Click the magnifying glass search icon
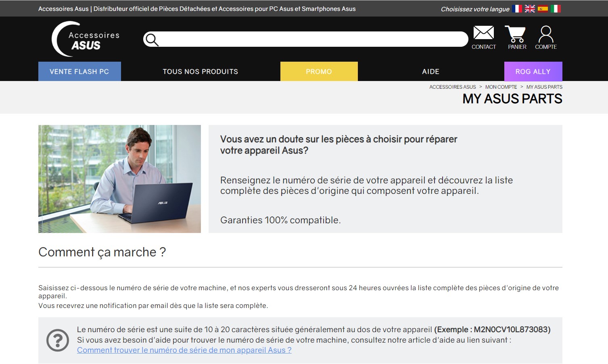The image size is (608, 364). (x=152, y=40)
